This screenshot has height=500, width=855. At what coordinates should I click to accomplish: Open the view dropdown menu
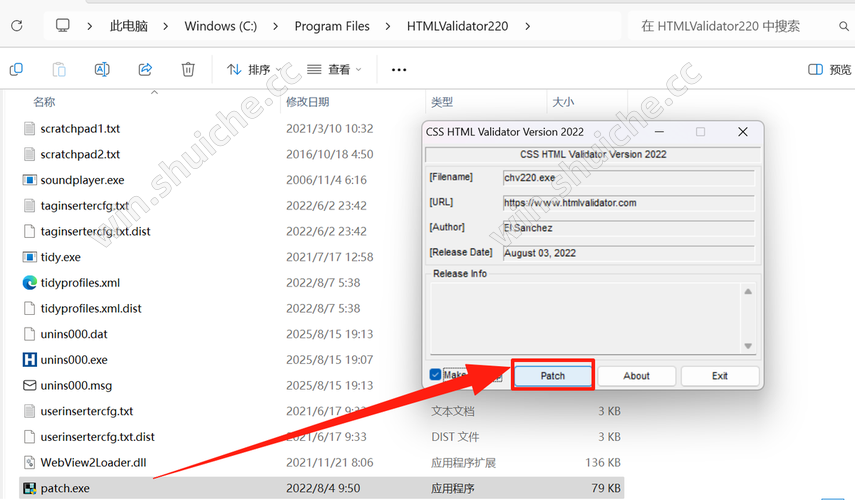[334, 69]
